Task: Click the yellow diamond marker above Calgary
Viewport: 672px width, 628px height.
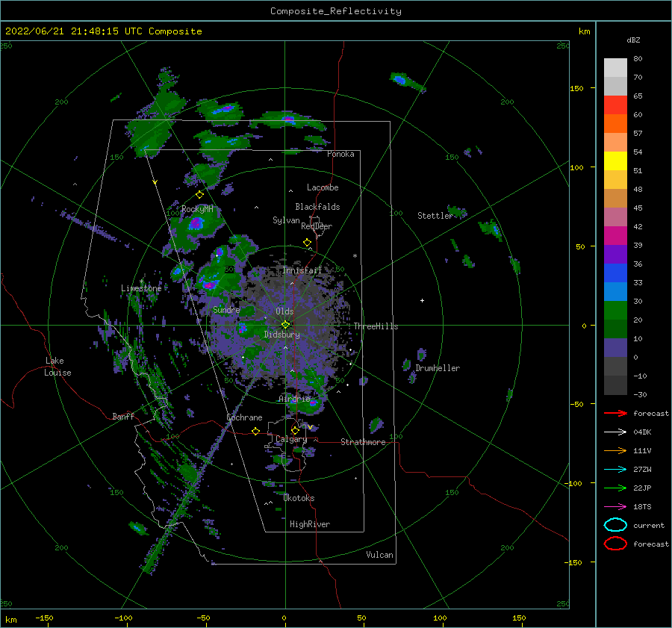Action: [x=295, y=430]
